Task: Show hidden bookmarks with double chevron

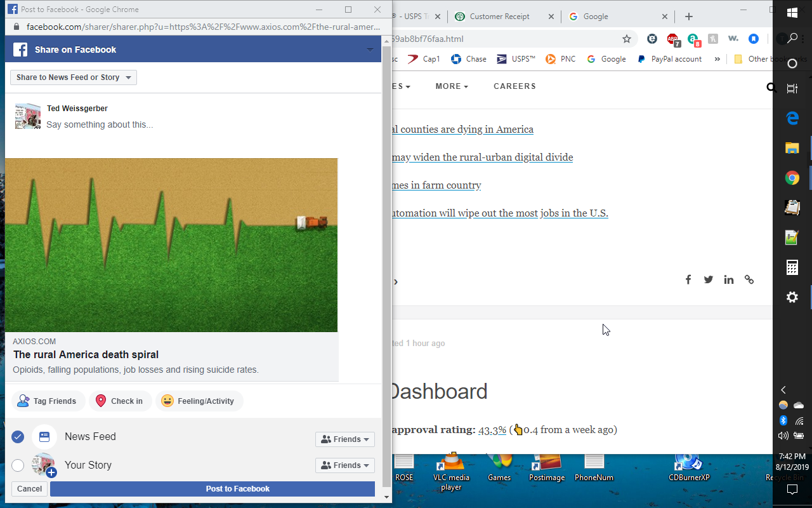Action: point(717,59)
